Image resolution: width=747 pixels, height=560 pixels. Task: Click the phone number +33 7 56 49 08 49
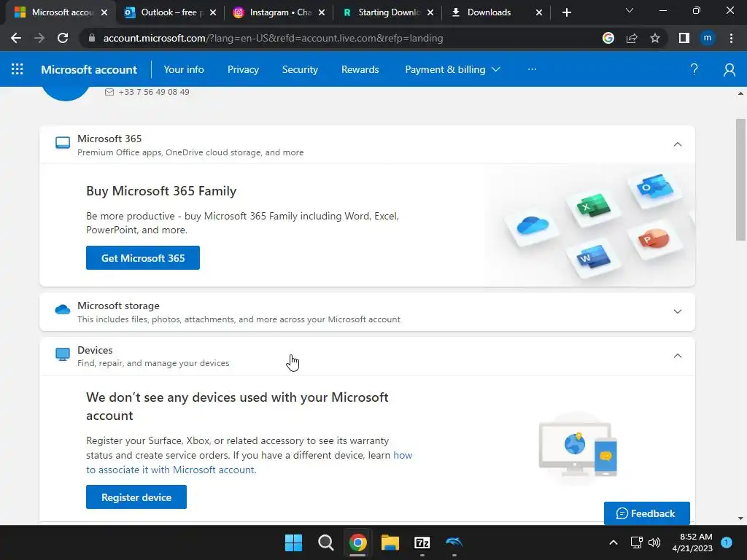pyautogui.click(x=154, y=92)
